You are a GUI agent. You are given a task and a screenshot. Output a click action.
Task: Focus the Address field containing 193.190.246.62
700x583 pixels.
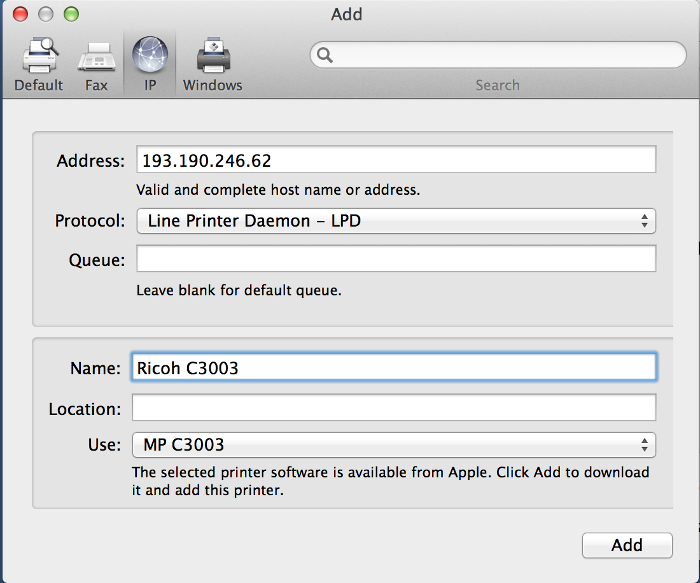tap(395, 160)
